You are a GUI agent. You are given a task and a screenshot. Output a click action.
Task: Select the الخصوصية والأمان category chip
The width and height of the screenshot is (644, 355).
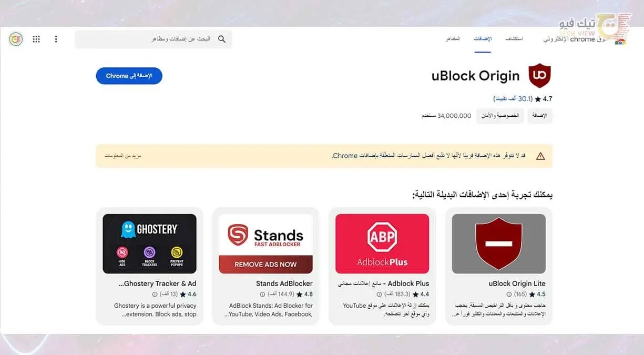click(x=500, y=116)
